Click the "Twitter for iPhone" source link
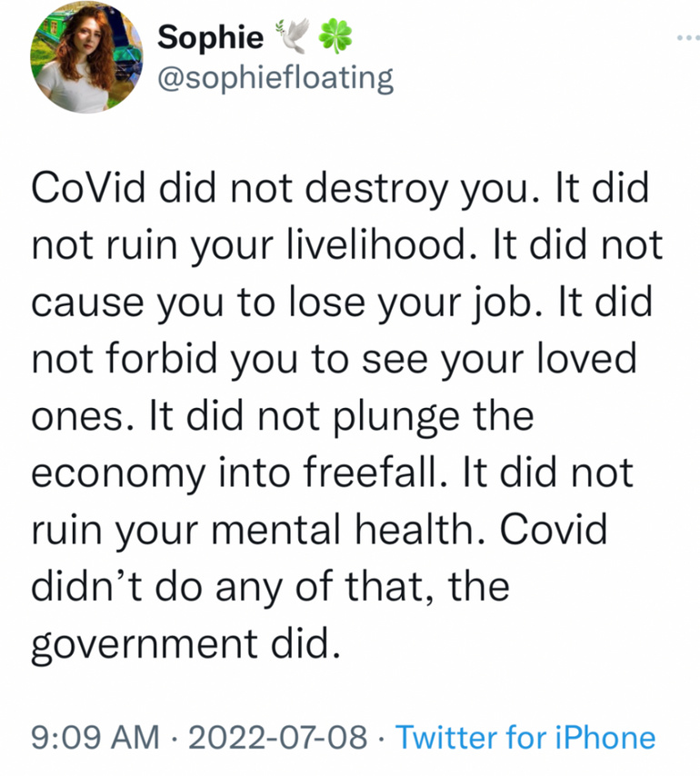700x776 pixels. [x=525, y=737]
